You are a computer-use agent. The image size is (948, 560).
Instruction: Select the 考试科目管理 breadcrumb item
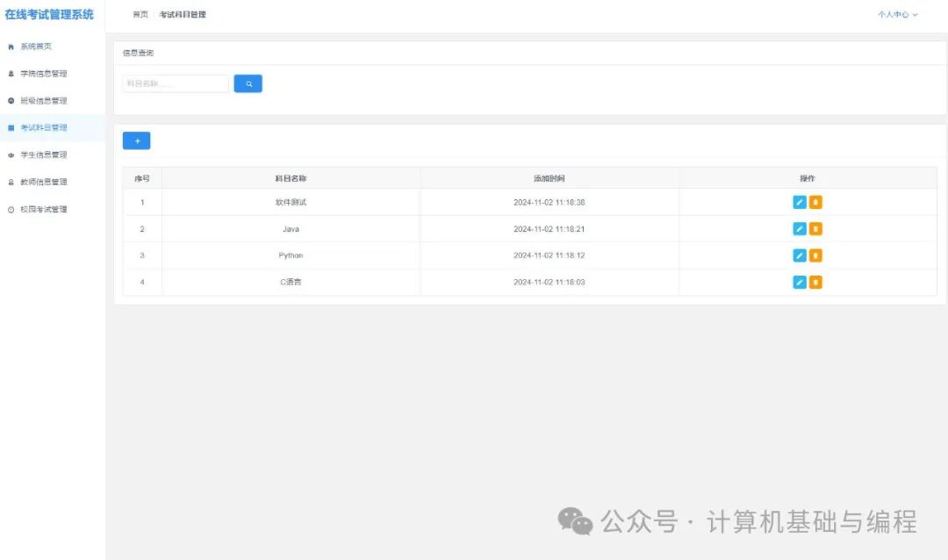[182, 14]
